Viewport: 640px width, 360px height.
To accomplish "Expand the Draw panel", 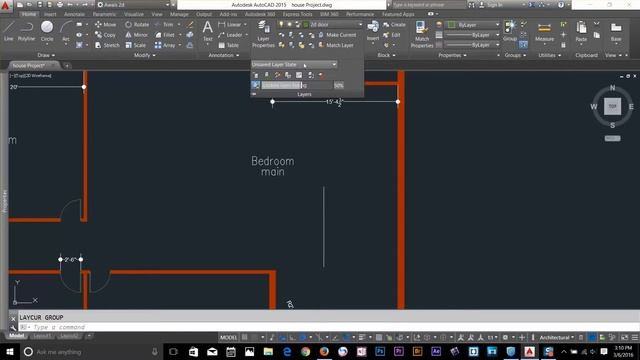I will pos(46,55).
